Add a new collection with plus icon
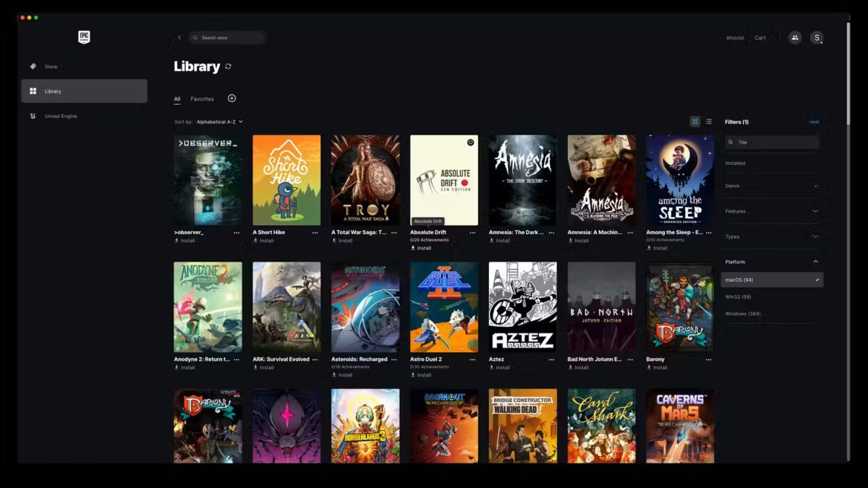The height and width of the screenshot is (488, 868). (x=231, y=98)
